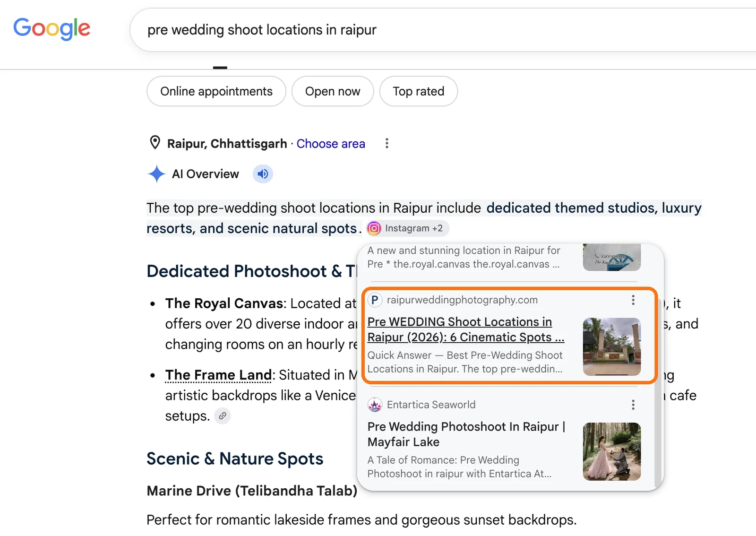Click the Entartica couple photoshoot thumbnail
Image resolution: width=756 pixels, height=536 pixels.
pos(612,451)
